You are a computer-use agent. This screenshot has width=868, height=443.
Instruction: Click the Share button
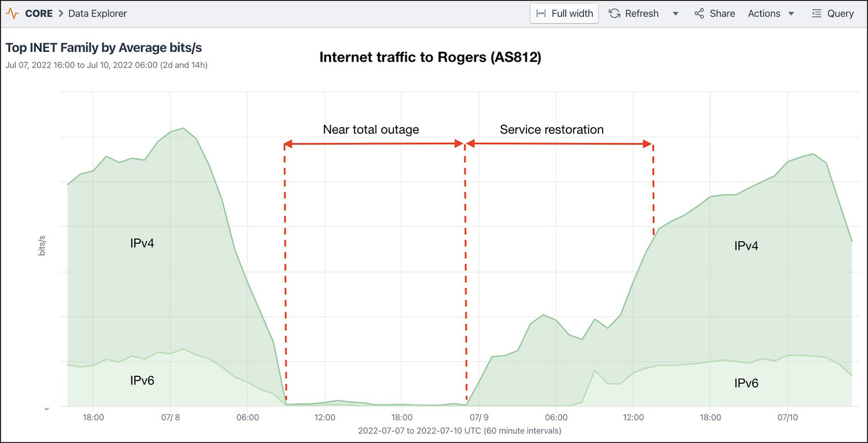point(714,13)
